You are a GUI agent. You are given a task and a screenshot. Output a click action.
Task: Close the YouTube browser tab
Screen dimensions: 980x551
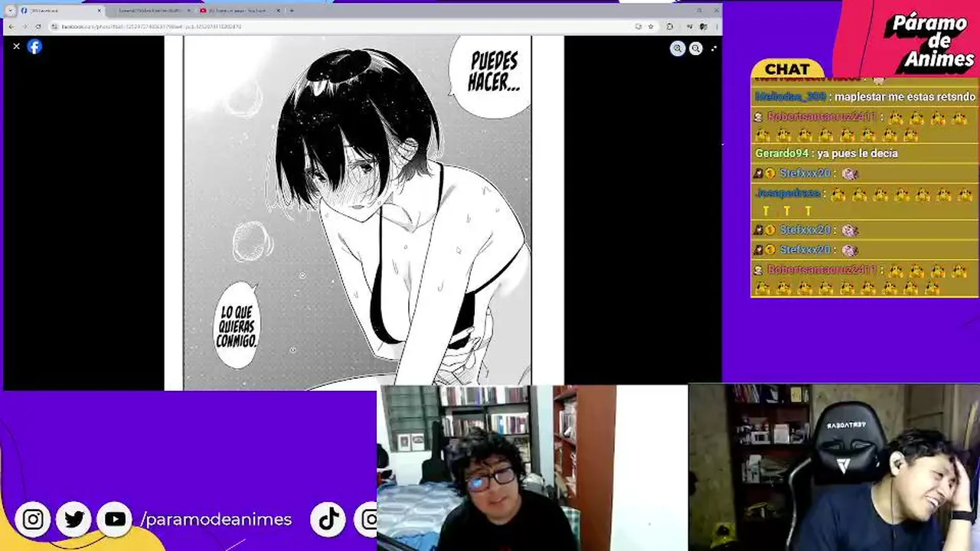[x=278, y=11]
